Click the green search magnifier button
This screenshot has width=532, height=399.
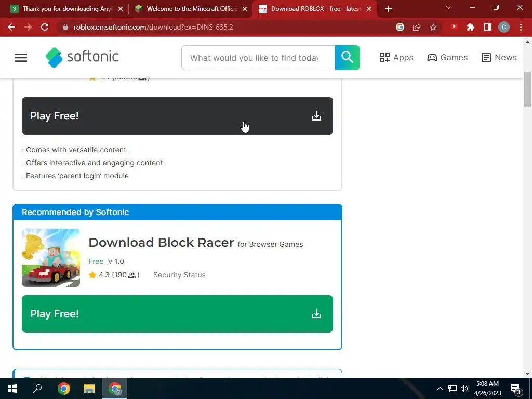click(x=348, y=58)
